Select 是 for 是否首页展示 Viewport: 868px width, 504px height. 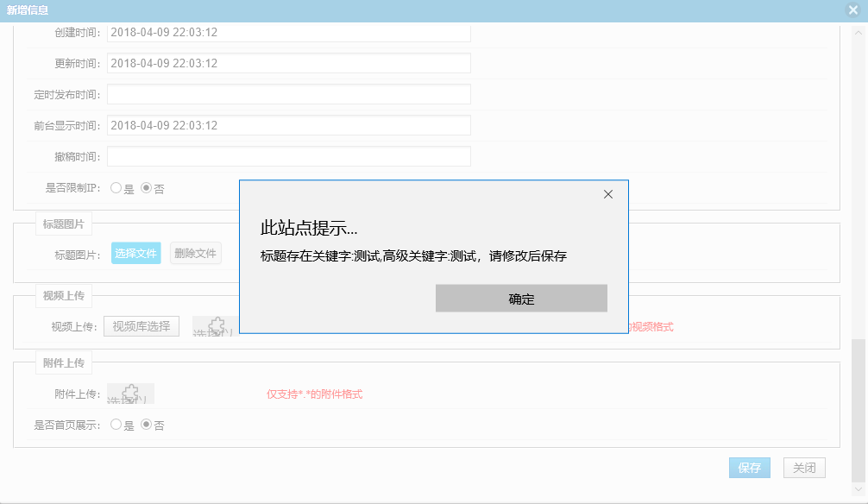click(x=116, y=425)
